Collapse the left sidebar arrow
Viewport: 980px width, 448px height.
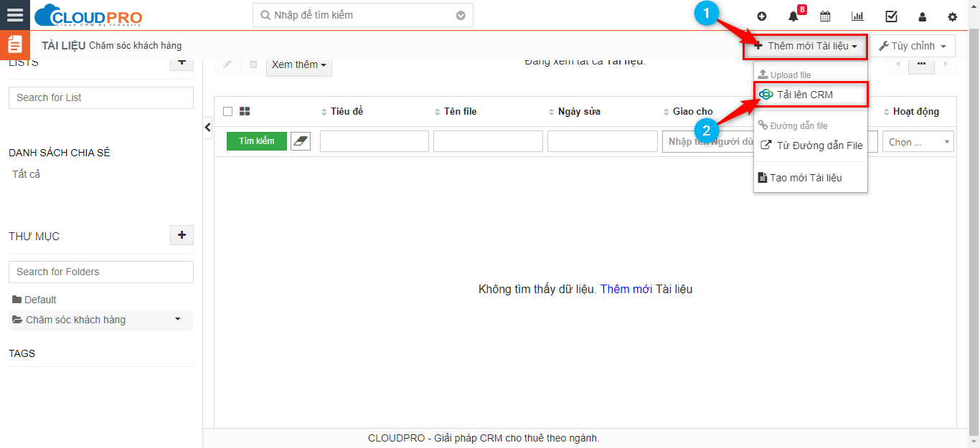coord(208,128)
